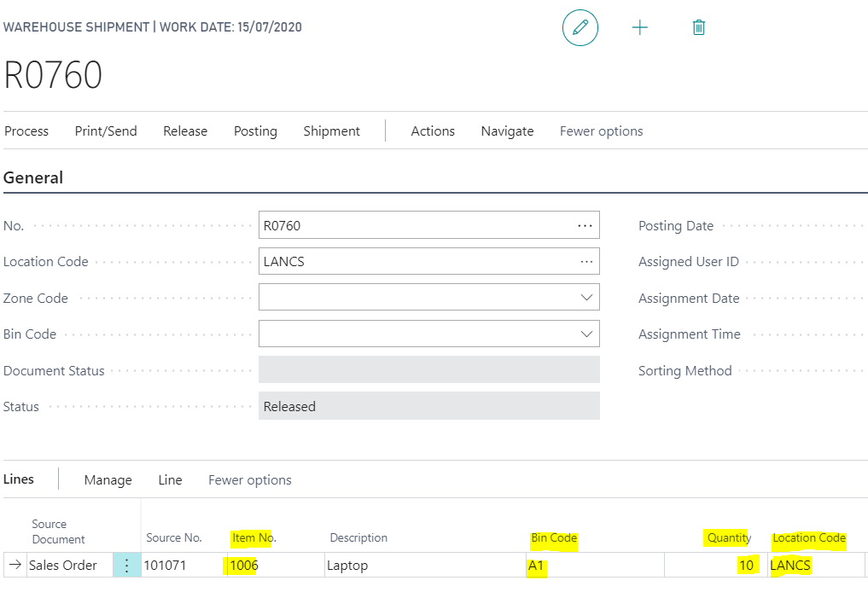Click the plus icon to create new shipment

[639, 27]
